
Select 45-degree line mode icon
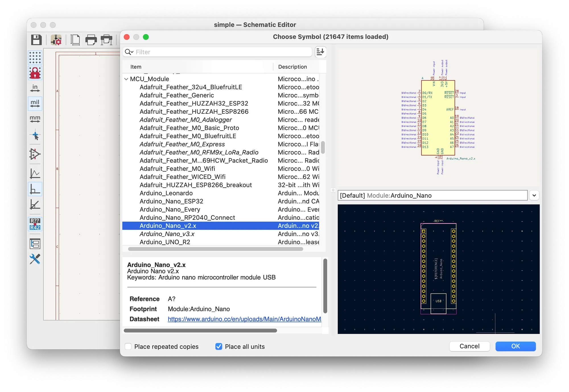coord(35,204)
